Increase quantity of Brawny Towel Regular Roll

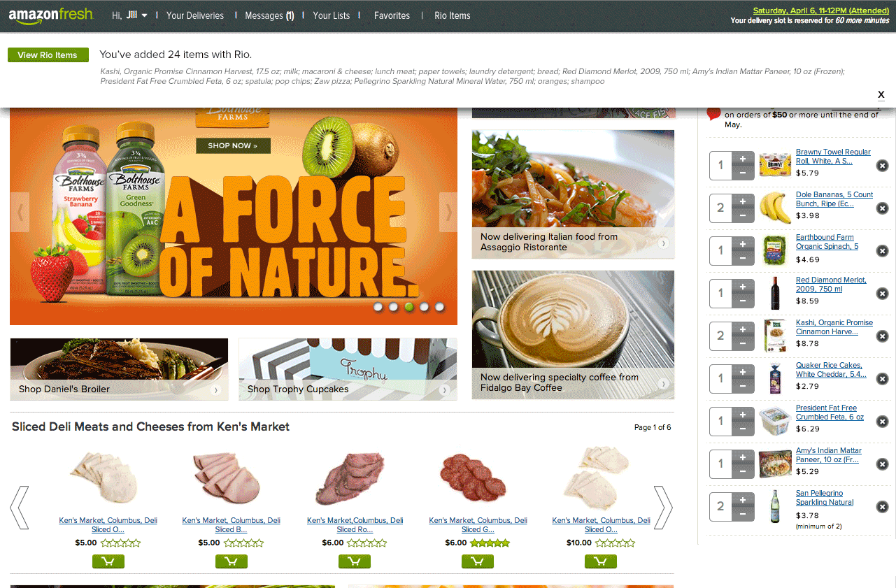click(742, 159)
